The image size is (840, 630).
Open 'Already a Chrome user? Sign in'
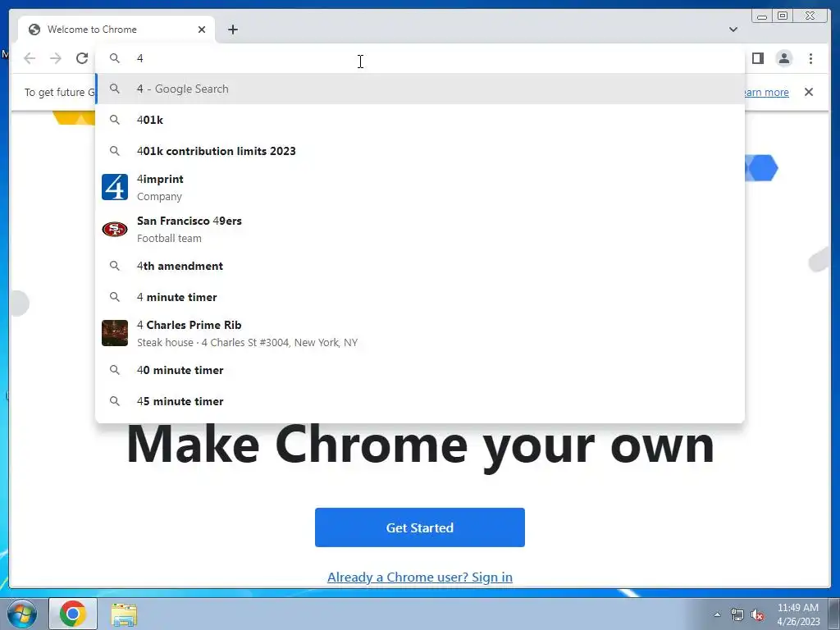point(420,577)
